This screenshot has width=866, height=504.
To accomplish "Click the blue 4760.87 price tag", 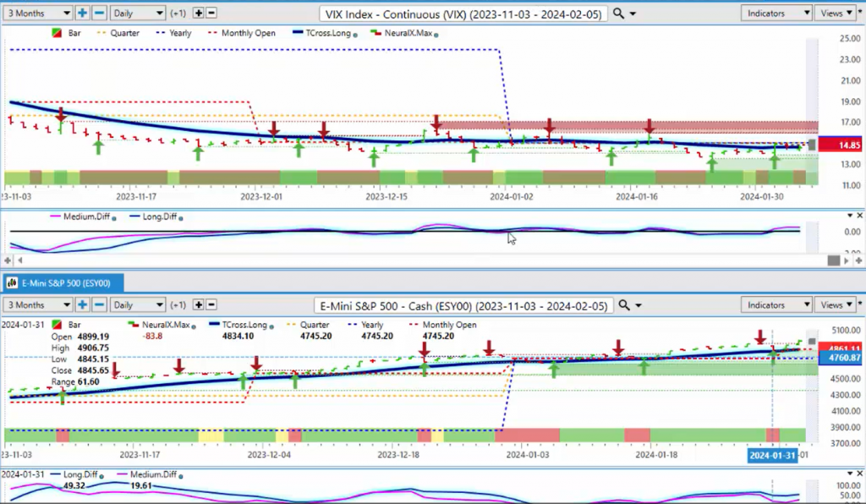I will pyautogui.click(x=840, y=358).
